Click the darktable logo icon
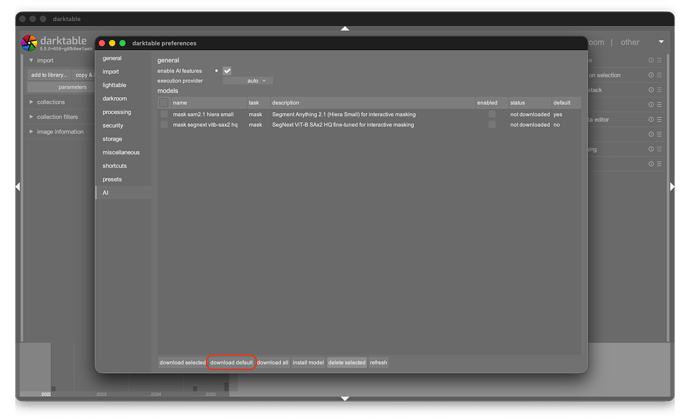Viewport: 690px width, 419px height. pyautogui.click(x=29, y=43)
